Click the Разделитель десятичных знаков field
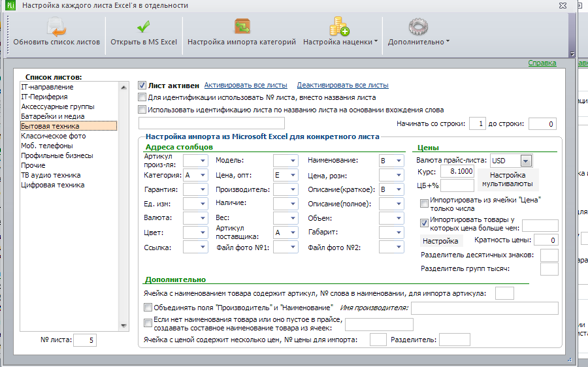The height and width of the screenshot is (367, 588). 549,255
